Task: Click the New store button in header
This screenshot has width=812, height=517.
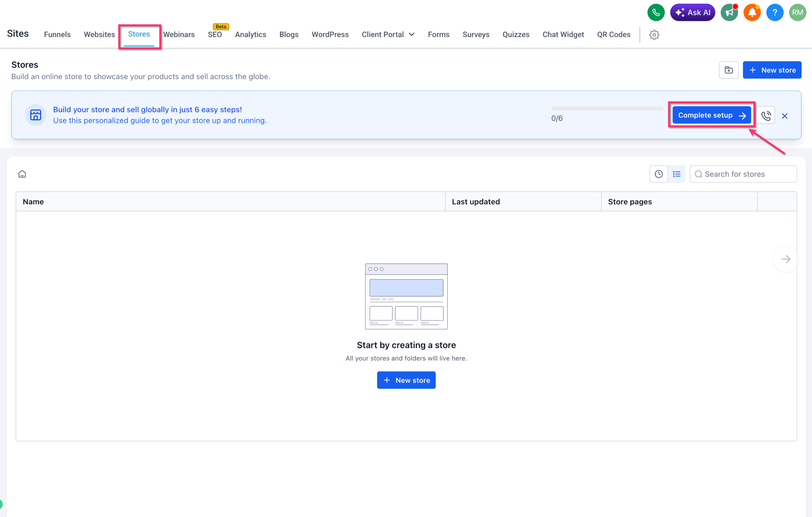Action: (772, 70)
